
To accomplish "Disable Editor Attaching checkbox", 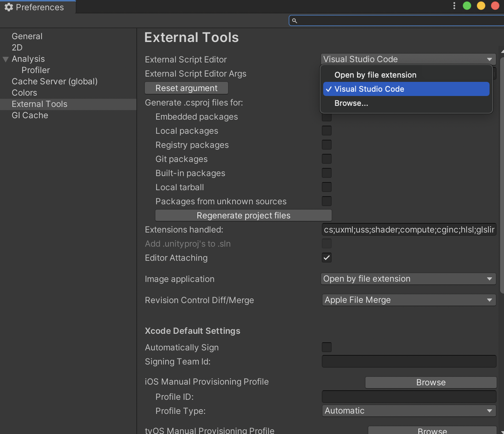I will (327, 258).
